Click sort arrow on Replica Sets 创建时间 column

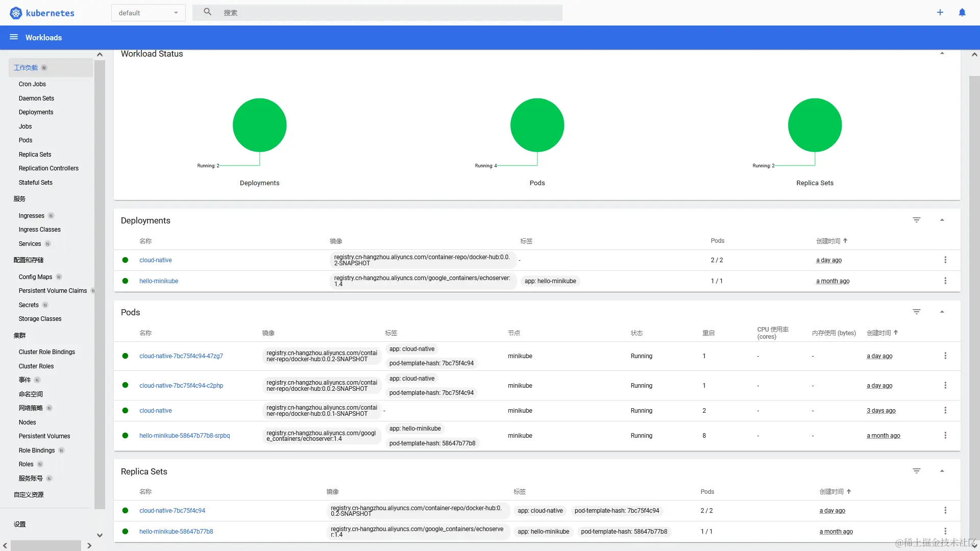[x=849, y=492]
